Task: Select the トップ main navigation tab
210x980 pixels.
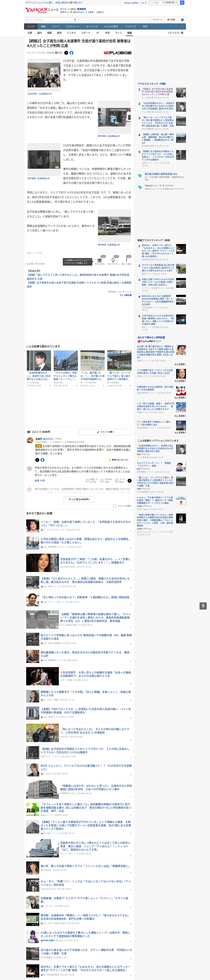Action: pyautogui.click(x=31, y=27)
